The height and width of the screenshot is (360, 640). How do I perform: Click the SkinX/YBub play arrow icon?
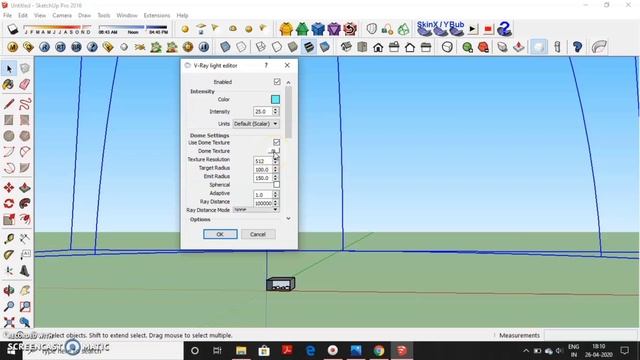click(x=473, y=29)
